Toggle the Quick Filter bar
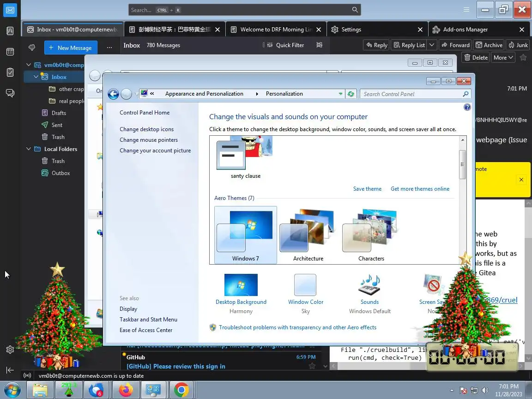 [x=286, y=45]
